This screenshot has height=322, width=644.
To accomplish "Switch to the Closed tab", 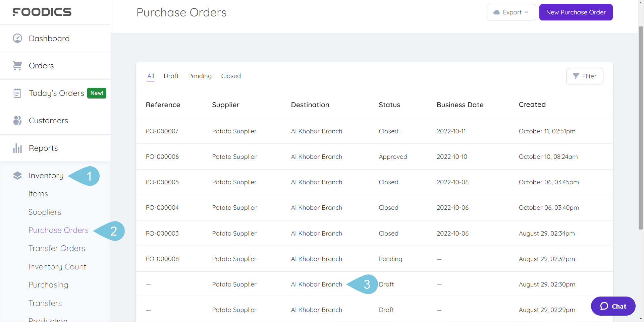I will click(231, 76).
